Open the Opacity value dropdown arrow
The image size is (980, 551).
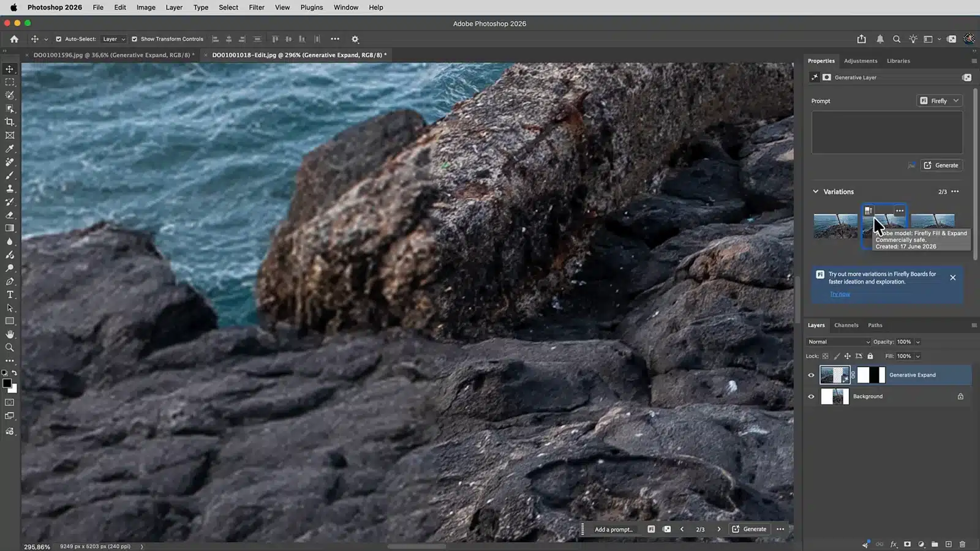coord(918,342)
